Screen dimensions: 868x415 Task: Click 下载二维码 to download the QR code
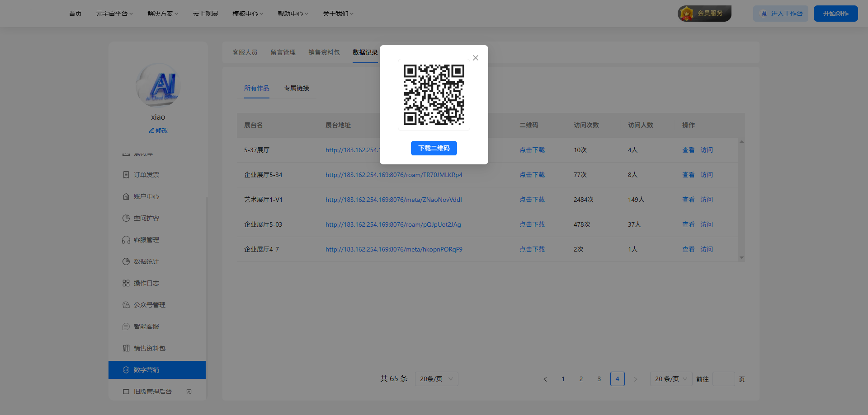point(434,148)
